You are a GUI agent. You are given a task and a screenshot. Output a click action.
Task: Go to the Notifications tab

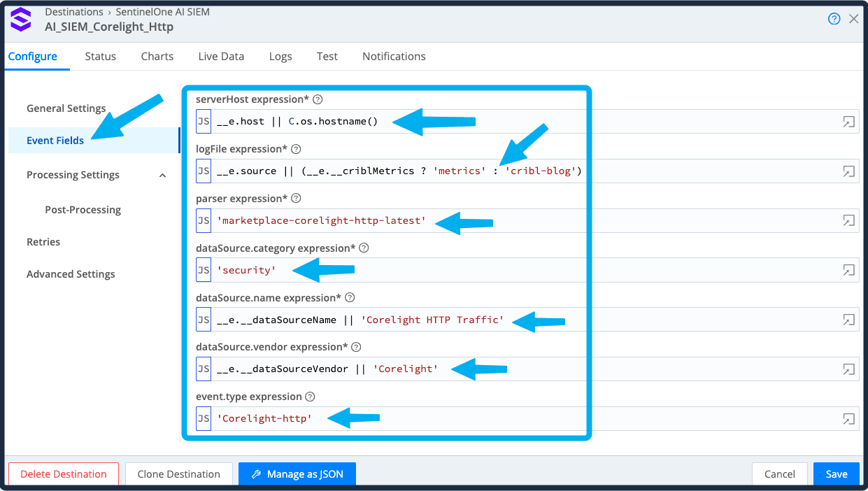(394, 56)
